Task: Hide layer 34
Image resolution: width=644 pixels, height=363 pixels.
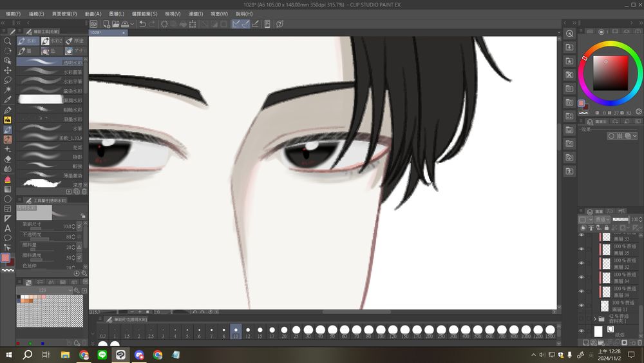Action: [x=581, y=277]
